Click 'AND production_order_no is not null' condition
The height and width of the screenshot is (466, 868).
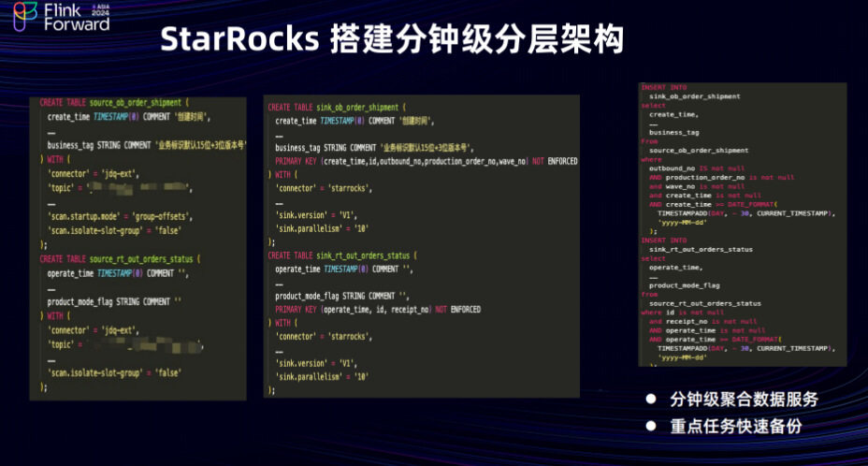point(721,177)
